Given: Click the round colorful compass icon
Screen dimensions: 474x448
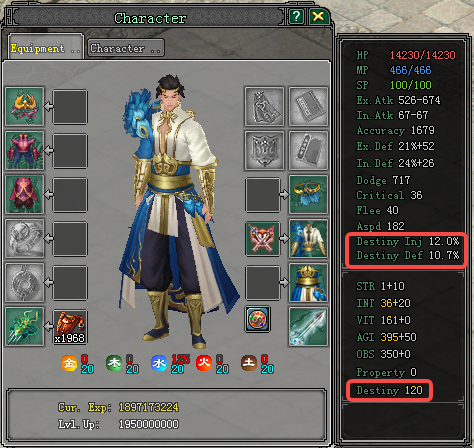Looking at the screenshot, I should [257, 319].
